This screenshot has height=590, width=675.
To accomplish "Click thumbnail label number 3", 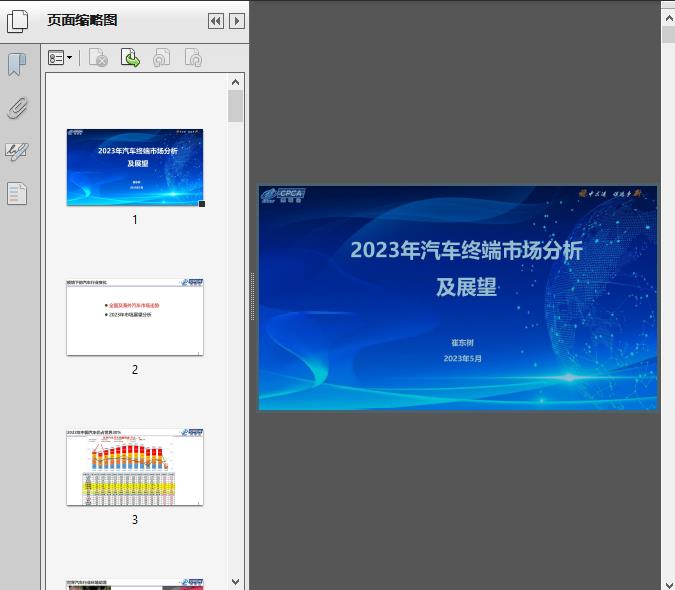I will [x=135, y=519].
